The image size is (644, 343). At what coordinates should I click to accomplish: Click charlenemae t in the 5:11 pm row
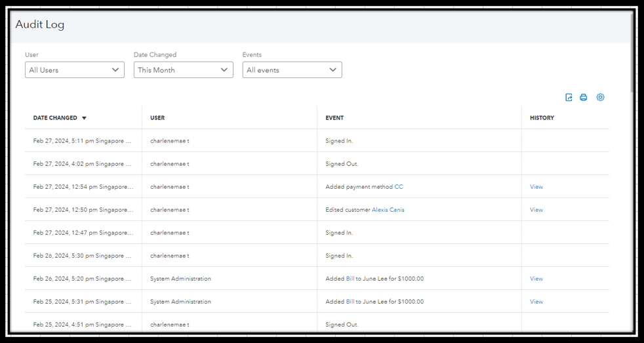pos(170,141)
